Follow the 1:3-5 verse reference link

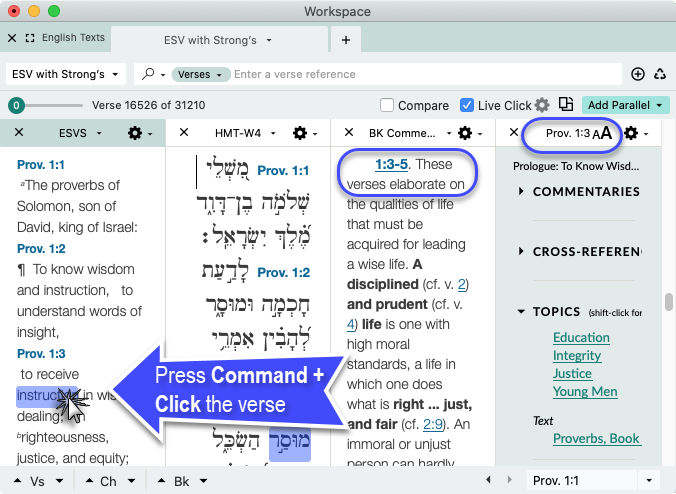click(x=392, y=163)
